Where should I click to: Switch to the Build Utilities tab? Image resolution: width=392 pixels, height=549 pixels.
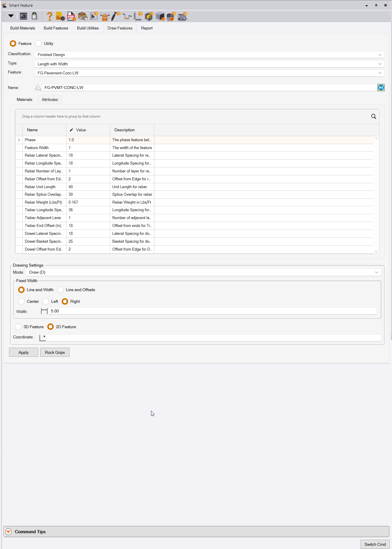coord(88,28)
